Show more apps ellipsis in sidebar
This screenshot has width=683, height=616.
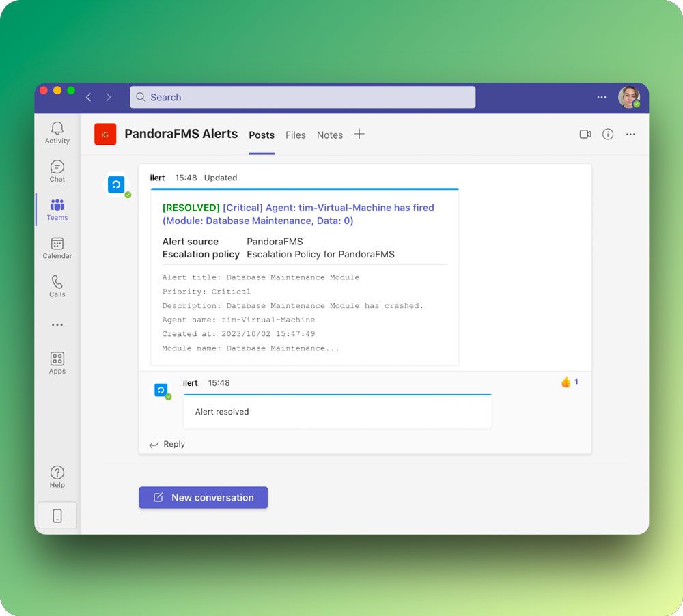click(57, 324)
